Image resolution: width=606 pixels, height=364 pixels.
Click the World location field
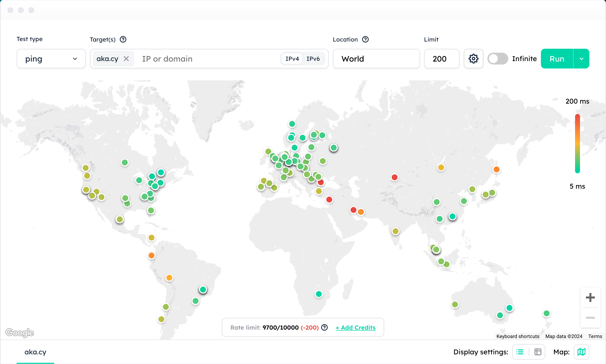click(x=376, y=59)
